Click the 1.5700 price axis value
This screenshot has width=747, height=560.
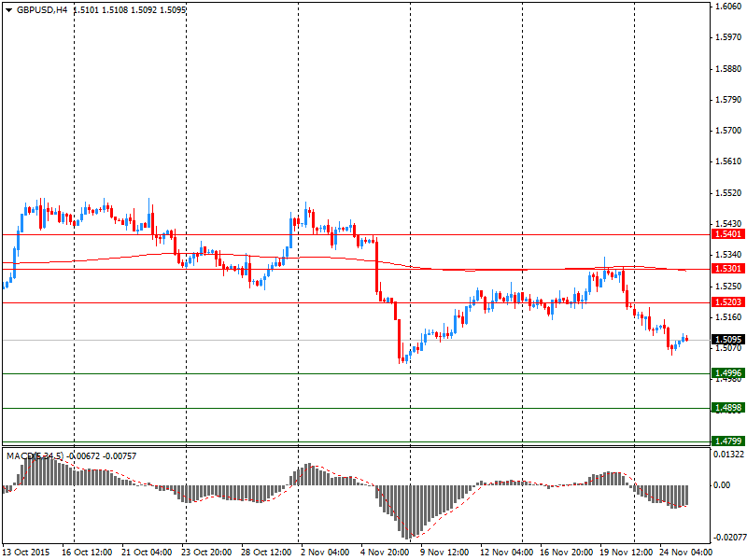pos(728,131)
